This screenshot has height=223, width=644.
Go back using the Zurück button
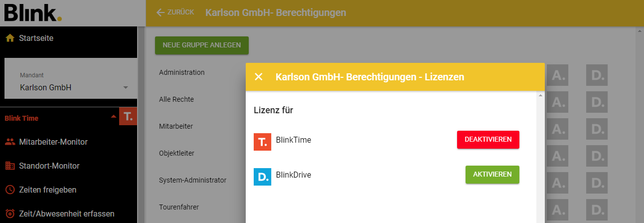175,12
